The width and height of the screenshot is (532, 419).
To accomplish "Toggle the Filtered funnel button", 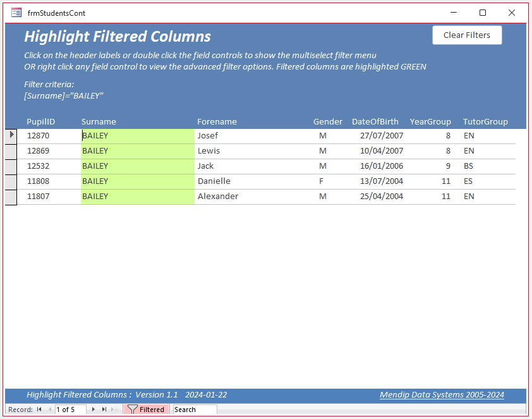I will point(146,409).
